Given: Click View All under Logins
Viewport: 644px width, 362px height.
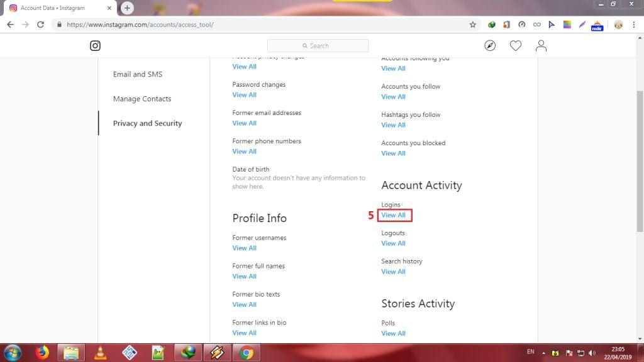Looking at the screenshot, I should pos(393,215).
